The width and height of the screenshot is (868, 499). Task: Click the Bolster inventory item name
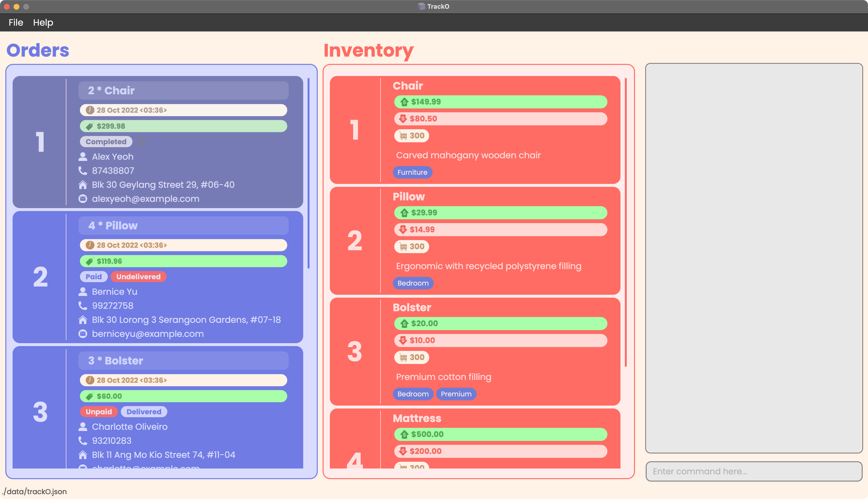coord(412,307)
